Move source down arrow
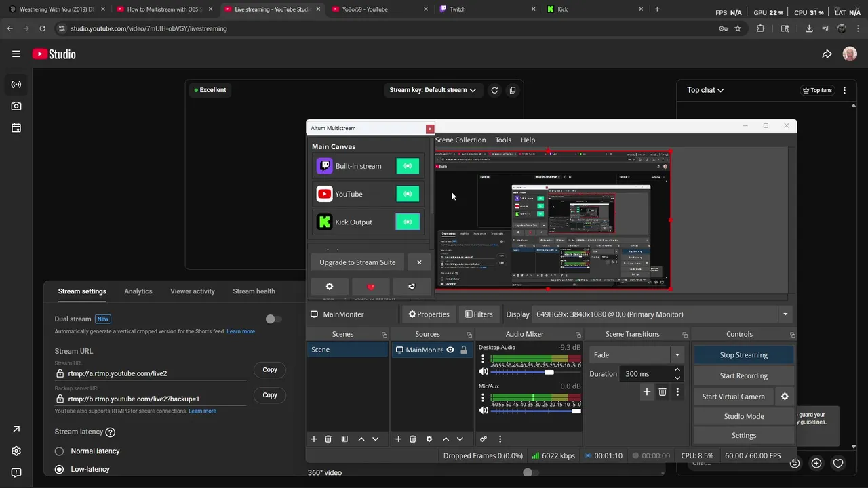Screen dimensions: 868x488 click(x=460, y=439)
